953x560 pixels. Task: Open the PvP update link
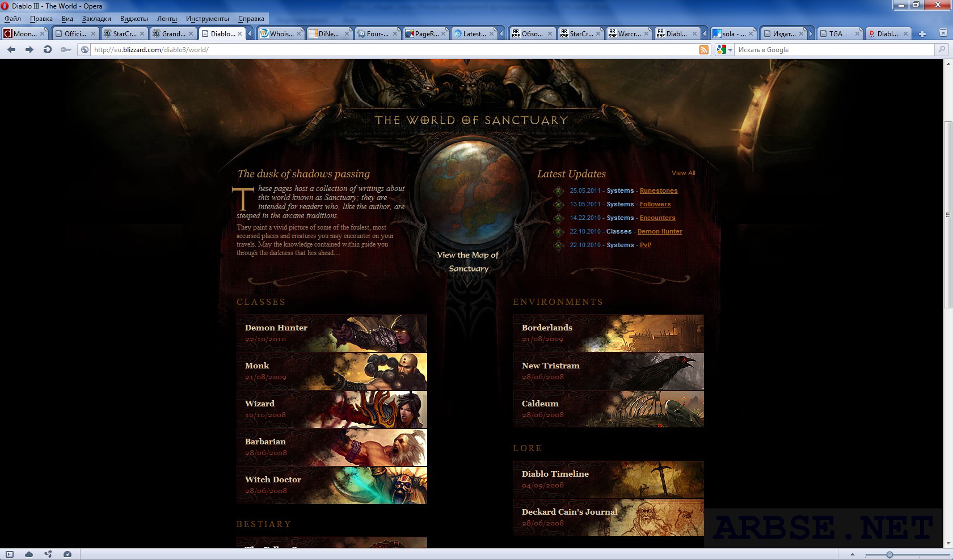coord(646,245)
